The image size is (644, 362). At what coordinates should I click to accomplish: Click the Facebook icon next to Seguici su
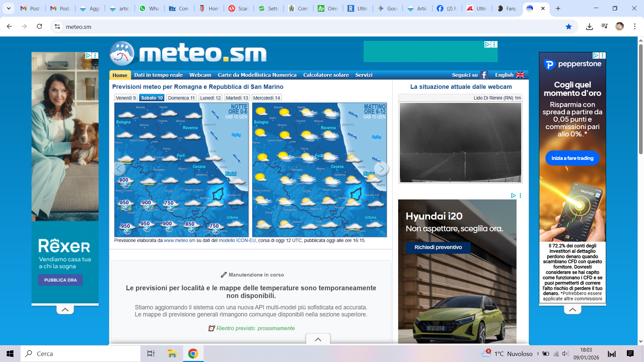484,75
